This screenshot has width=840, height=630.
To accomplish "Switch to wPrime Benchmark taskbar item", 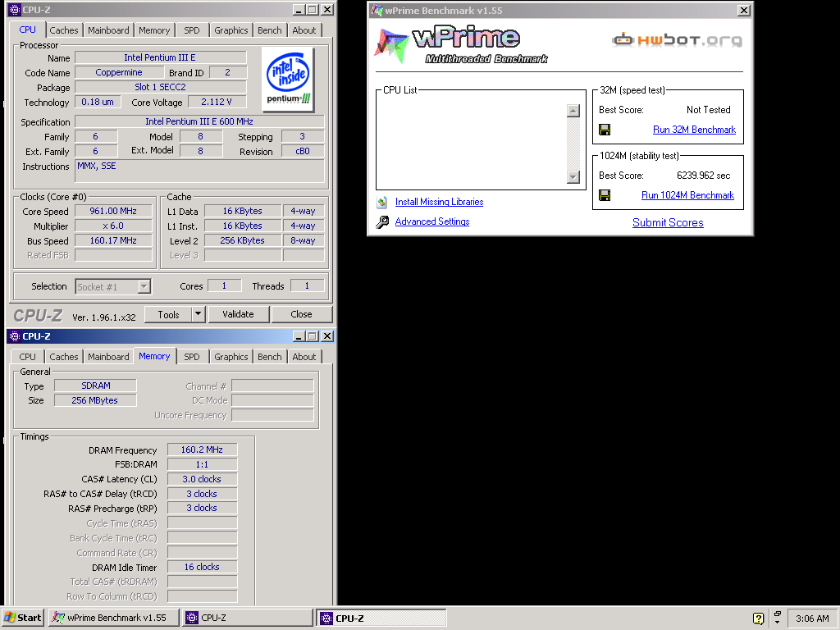I will point(113,618).
